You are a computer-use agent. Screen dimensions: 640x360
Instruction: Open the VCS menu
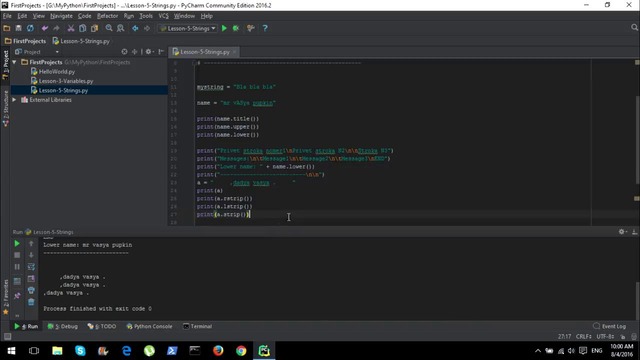[163, 16]
